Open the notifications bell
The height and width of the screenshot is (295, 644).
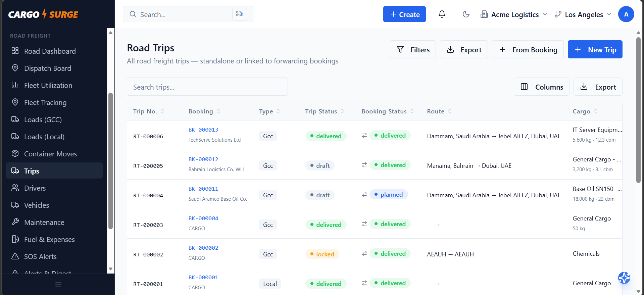(442, 14)
